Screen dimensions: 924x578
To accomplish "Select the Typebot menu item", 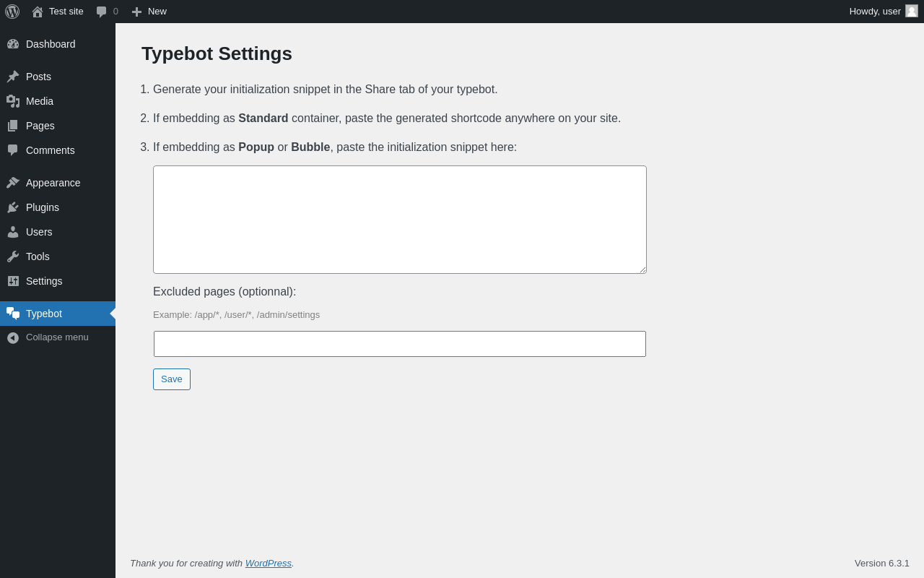I will tap(58, 314).
